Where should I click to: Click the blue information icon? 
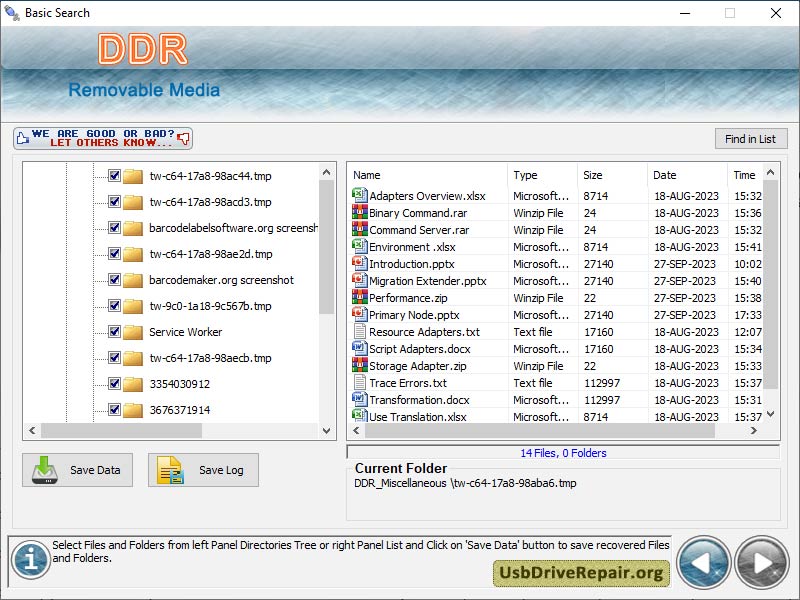[x=31, y=560]
